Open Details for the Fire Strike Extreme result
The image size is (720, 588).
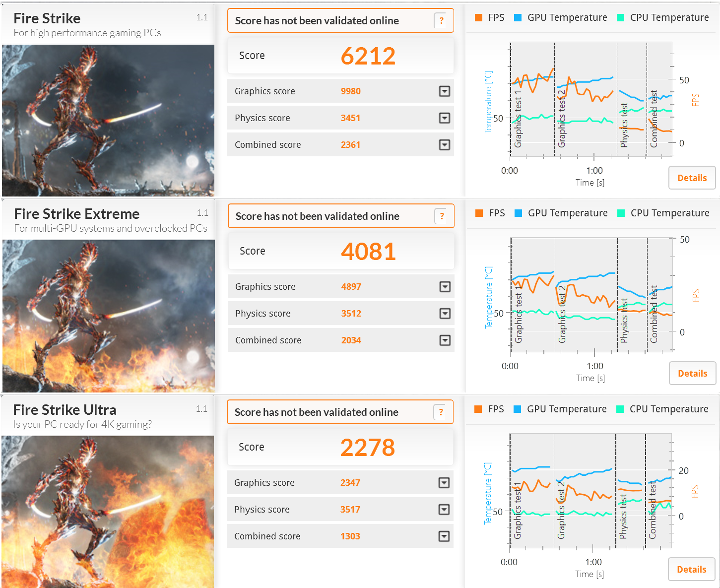tap(692, 374)
